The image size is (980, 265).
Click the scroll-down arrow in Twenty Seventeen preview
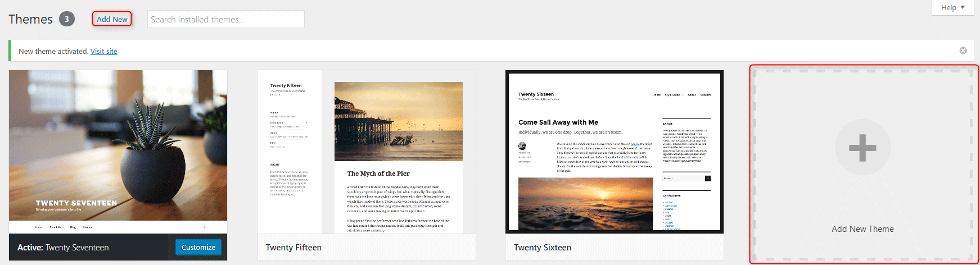[x=204, y=227]
